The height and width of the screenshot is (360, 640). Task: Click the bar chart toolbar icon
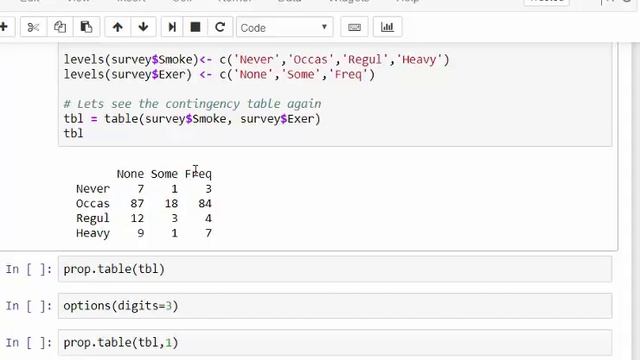[x=387, y=27]
